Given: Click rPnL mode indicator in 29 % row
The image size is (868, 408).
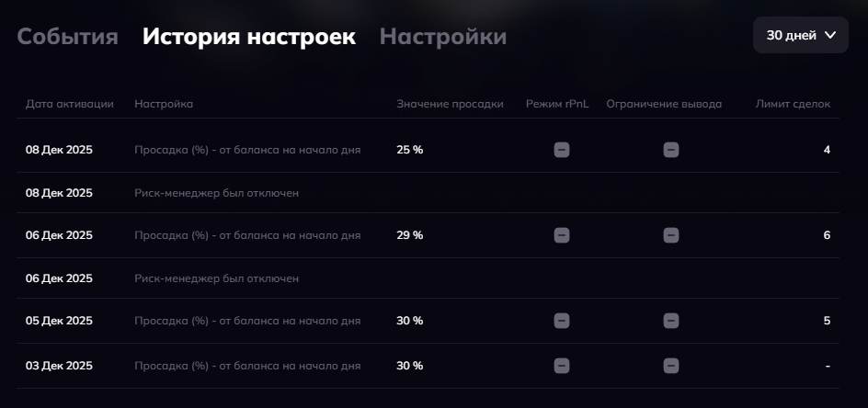Looking at the screenshot, I should click(562, 235).
